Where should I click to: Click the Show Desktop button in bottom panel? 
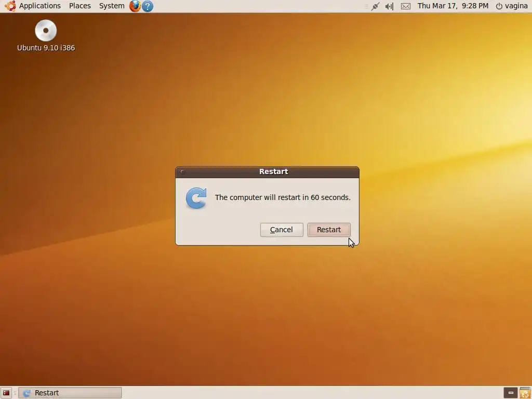6,393
